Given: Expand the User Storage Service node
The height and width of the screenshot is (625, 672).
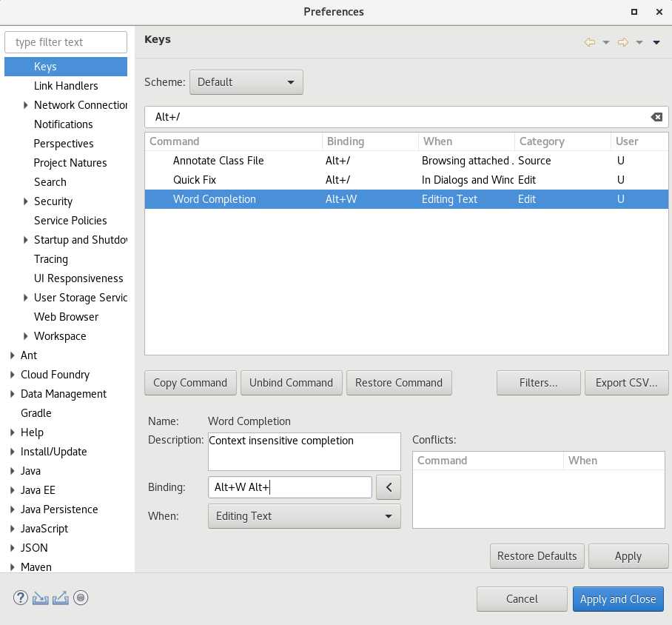Looking at the screenshot, I should (26, 298).
